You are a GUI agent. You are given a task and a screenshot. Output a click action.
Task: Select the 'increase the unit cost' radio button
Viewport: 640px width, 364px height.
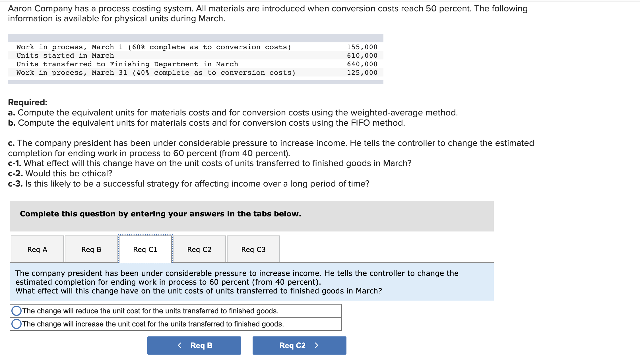pyautogui.click(x=16, y=323)
